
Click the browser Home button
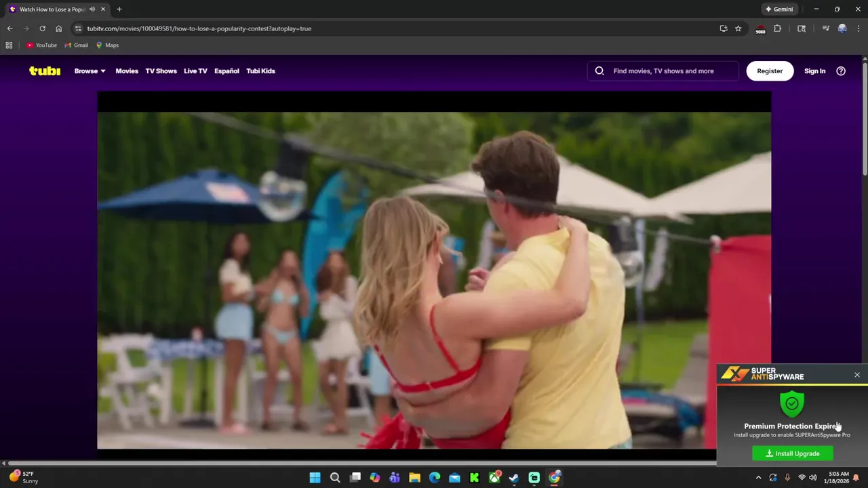(x=58, y=28)
